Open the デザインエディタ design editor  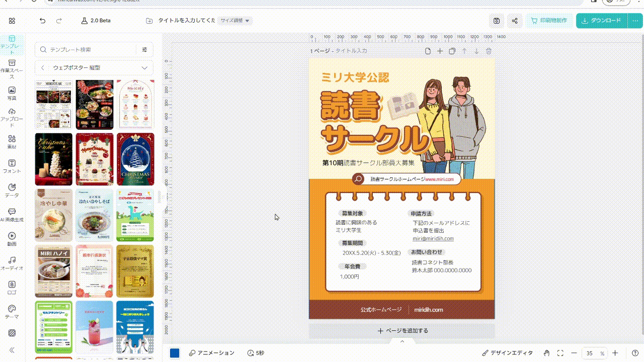[x=507, y=353]
